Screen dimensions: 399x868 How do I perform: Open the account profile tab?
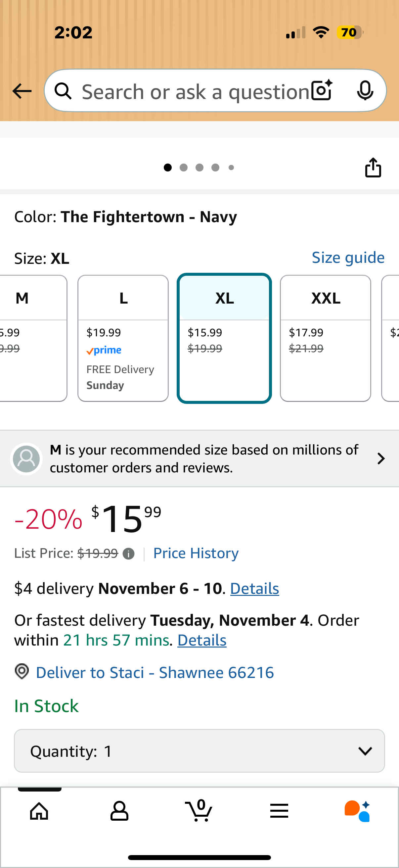click(x=119, y=811)
